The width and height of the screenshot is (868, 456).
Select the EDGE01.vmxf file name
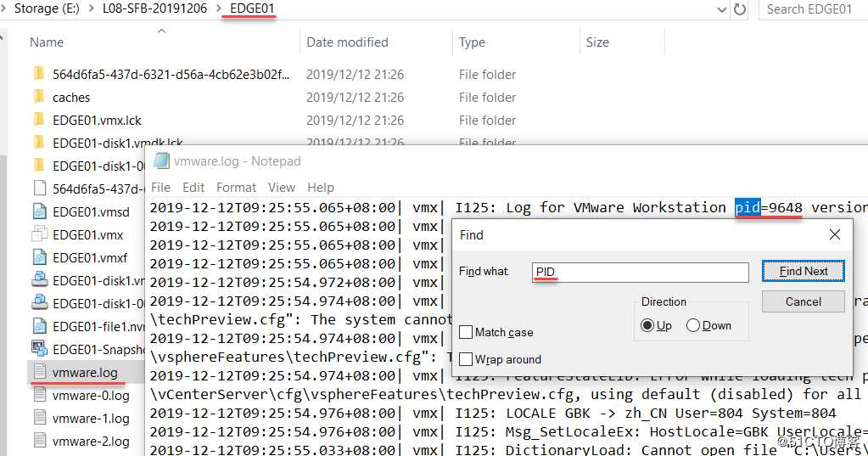(x=90, y=258)
